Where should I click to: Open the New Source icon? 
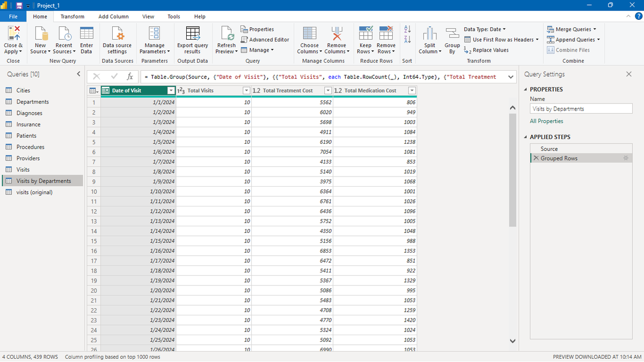tap(41, 33)
